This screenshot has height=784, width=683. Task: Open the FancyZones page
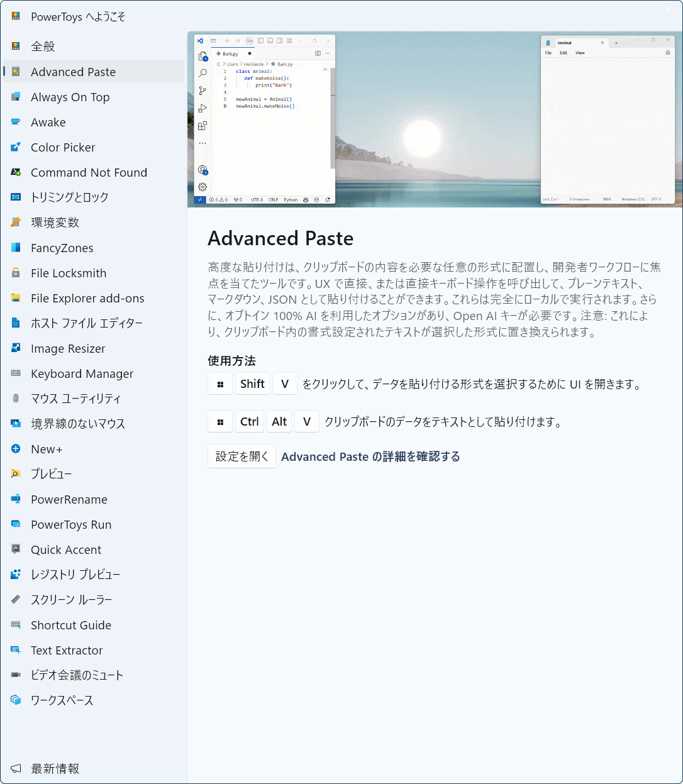click(x=94, y=248)
